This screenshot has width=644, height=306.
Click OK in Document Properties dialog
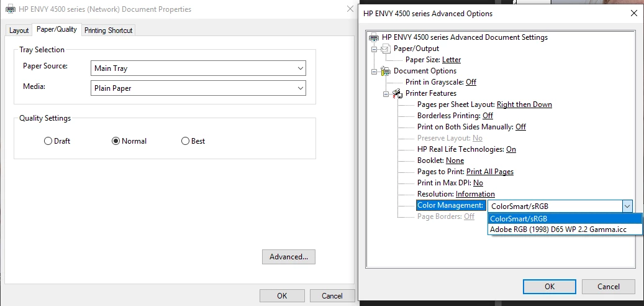pos(282,295)
